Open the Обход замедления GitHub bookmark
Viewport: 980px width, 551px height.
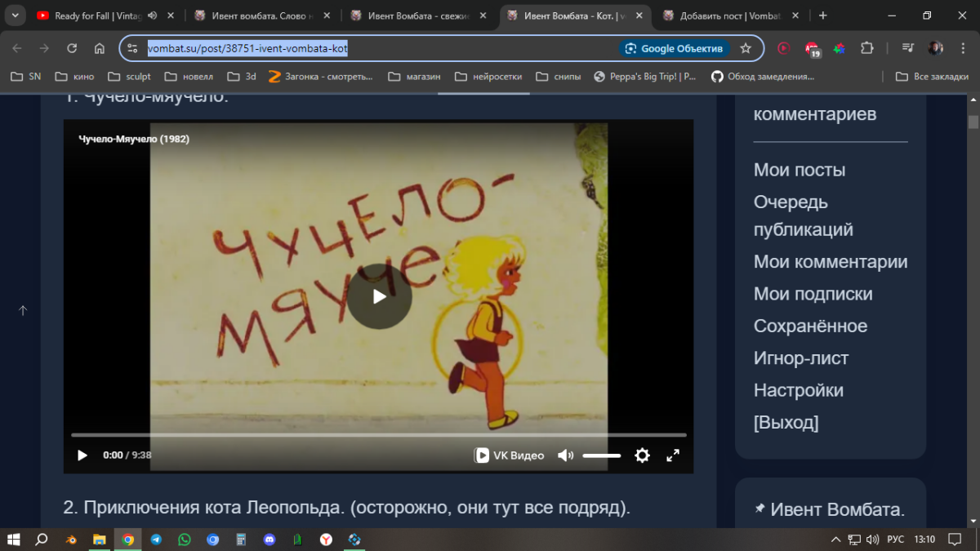point(763,77)
